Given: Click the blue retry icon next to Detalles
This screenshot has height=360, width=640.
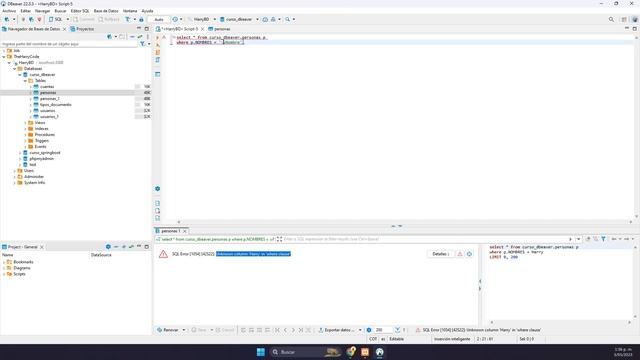Looking at the screenshot, I should (469, 254).
